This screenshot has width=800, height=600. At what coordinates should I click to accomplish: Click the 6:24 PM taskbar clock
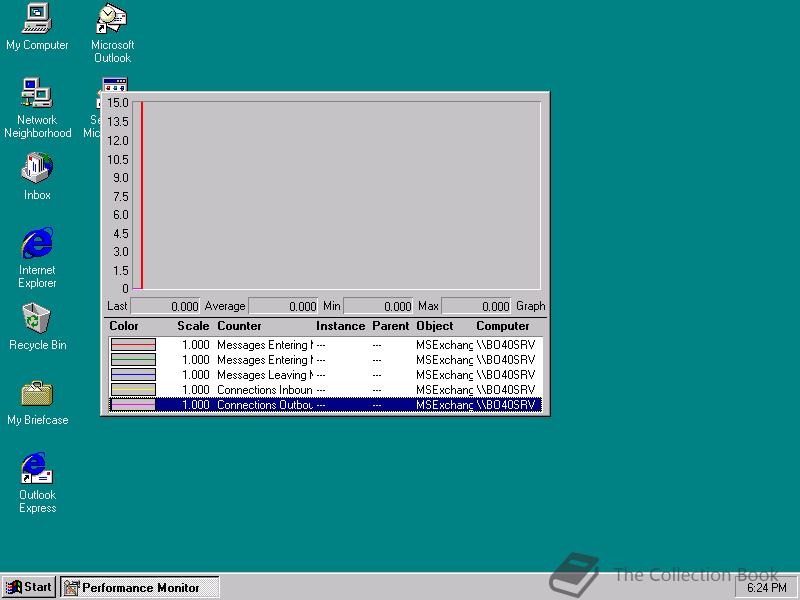[766, 588]
